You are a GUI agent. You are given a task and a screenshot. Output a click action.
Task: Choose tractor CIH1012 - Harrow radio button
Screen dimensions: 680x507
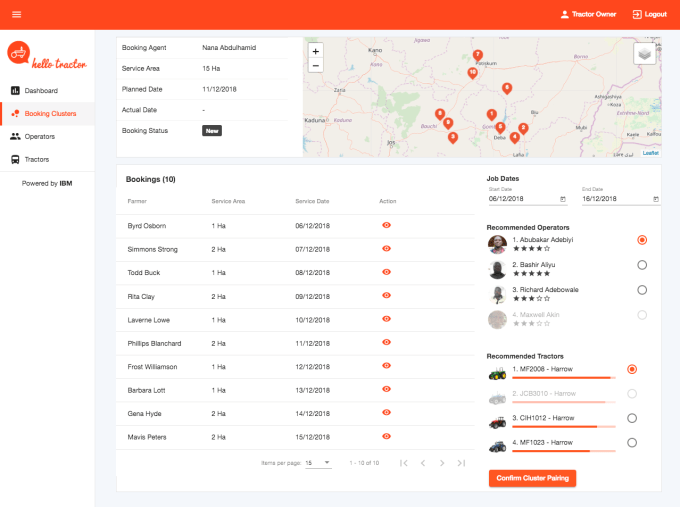pos(632,418)
